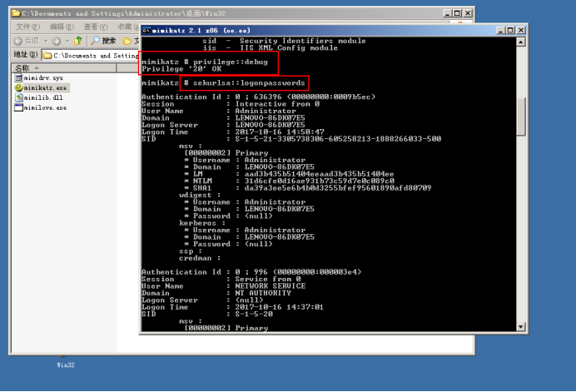This screenshot has height=392, width=576.
Task: Open the 文件(F) File menu
Action: (28, 27)
